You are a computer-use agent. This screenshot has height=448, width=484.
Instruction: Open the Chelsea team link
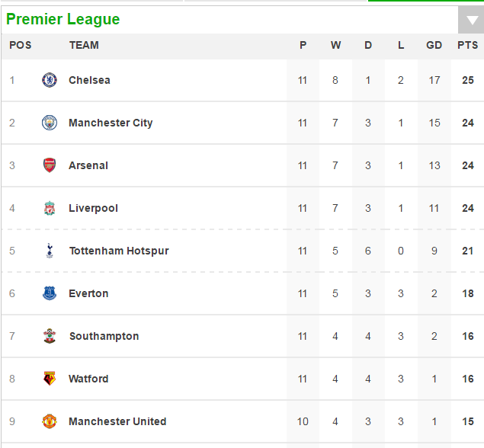coord(89,80)
